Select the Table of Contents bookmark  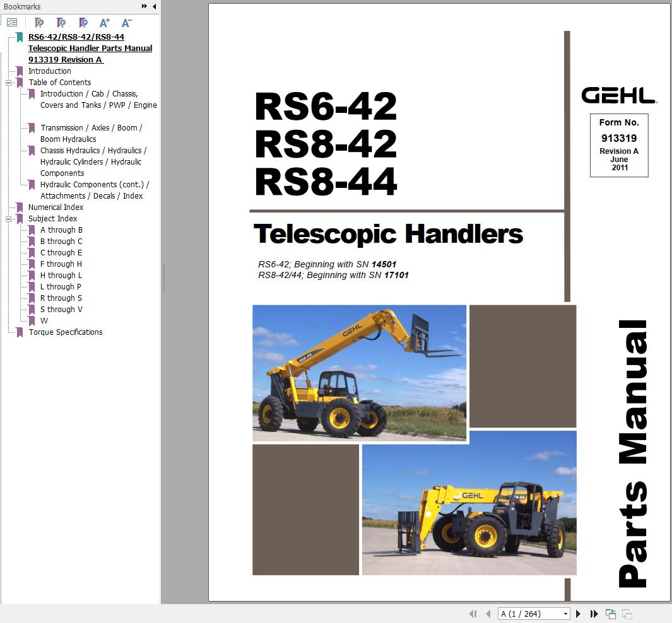coord(59,82)
